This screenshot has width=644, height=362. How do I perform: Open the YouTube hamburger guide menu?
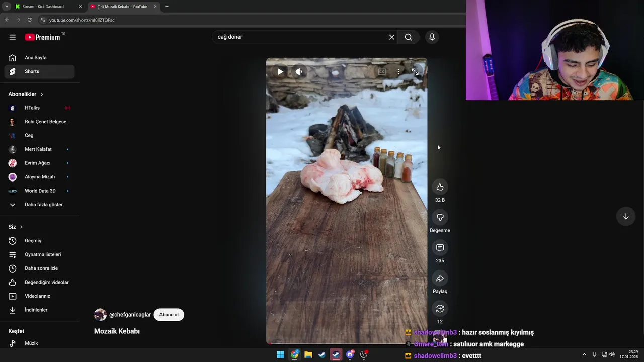click(13, 37)
